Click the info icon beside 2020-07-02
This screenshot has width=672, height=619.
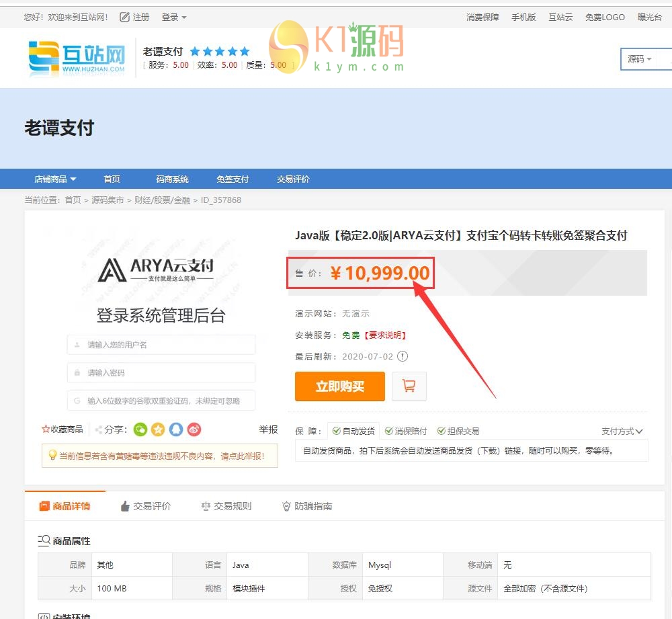pyautogui.click(x=403, y=356)
